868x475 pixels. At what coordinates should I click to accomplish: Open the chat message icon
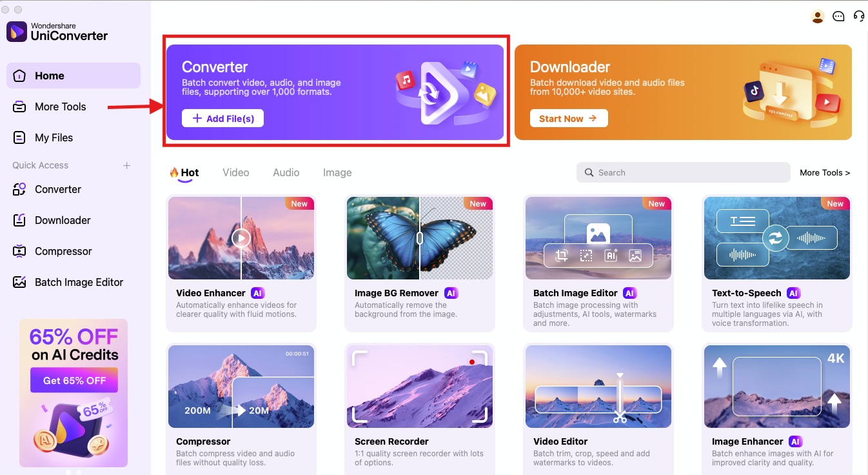point(838,17)
